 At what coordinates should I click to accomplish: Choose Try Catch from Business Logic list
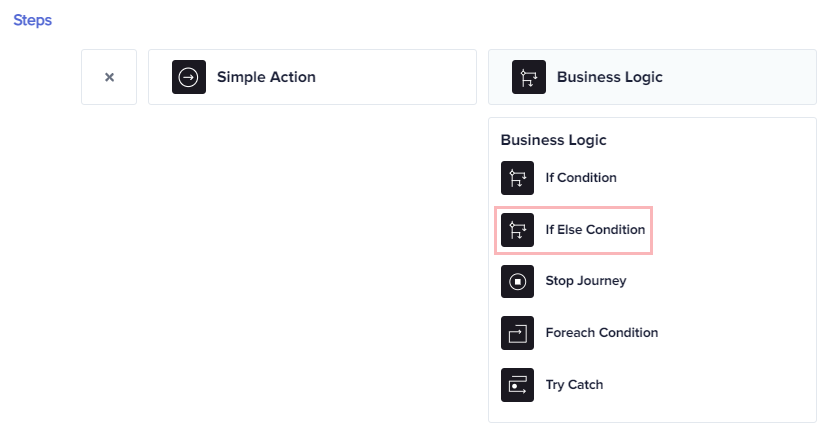click(x=552, y=385)
